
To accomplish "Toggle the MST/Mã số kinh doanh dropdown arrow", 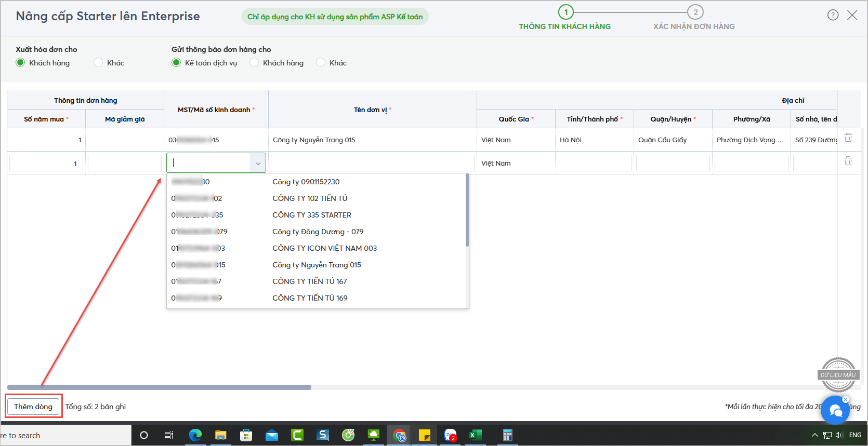I will coord(258,163).
